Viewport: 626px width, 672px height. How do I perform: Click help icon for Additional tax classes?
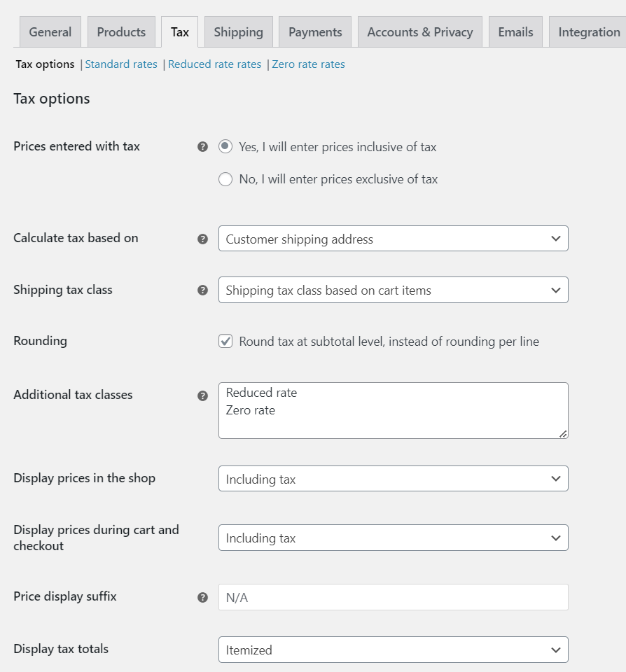click(202, 395)
